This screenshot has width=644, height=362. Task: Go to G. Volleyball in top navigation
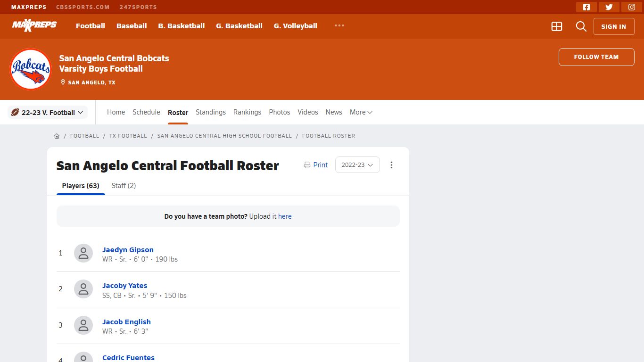pos(296,26)
